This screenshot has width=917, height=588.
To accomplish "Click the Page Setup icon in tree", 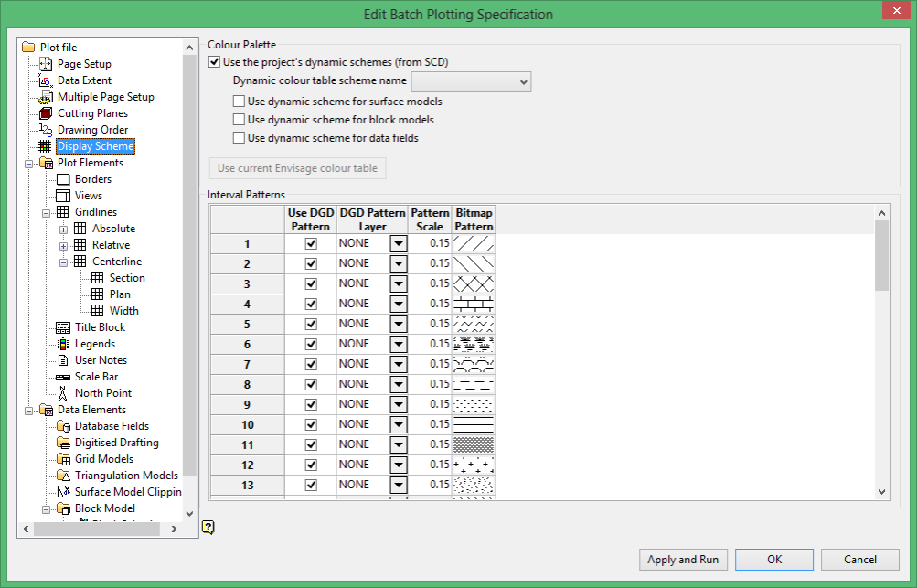I will 46,64.
